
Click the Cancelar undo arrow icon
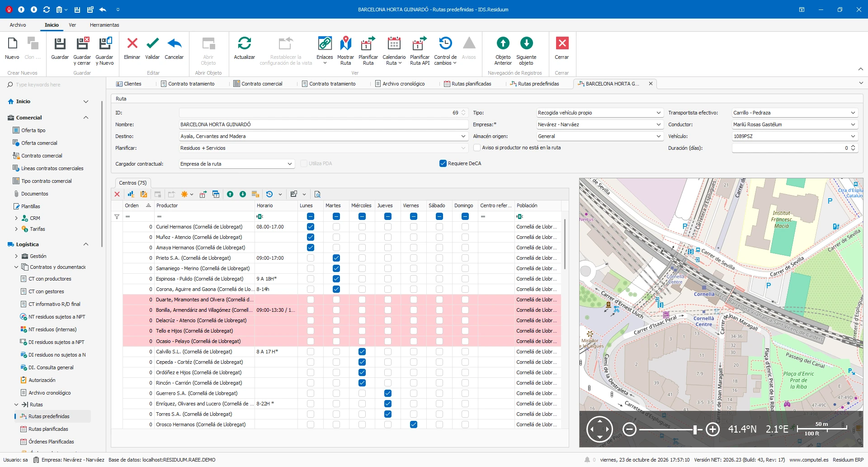[174, 48]
